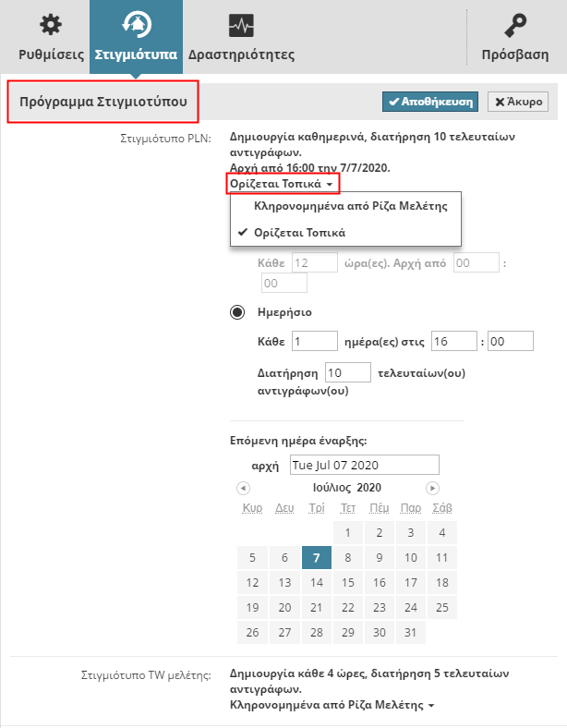Choose Κληρονομημένα από Ρίζα Μελέτης menu option
567x728 pixels.
click(350, 206)
